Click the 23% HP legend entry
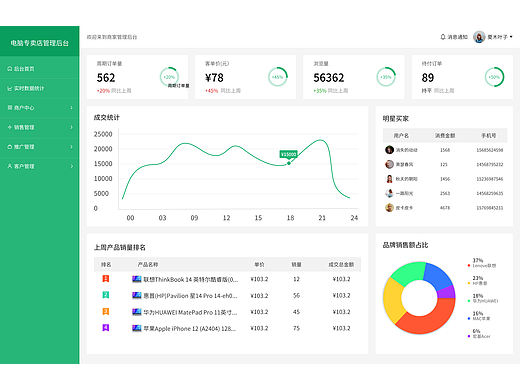Viewport: 520px width, 390px height. pos(477,281)
